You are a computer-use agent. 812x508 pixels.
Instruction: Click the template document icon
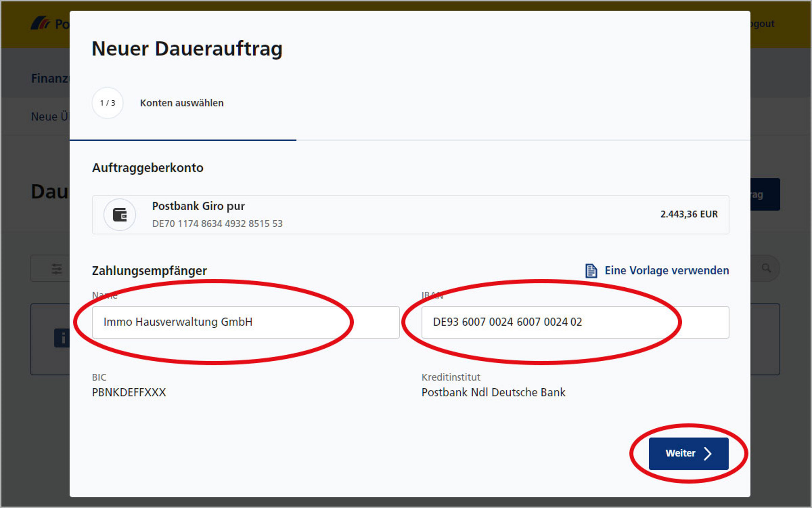[x=591, y=271]
